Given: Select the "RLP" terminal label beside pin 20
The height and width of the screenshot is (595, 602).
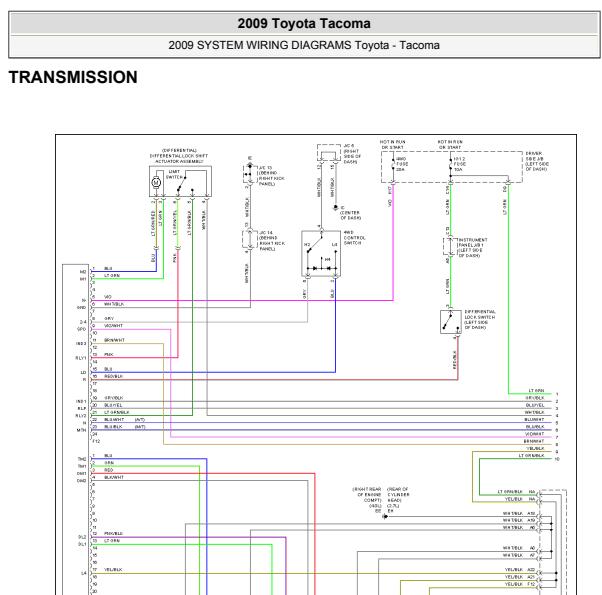Looking at the screenshot, I should pyautogui.click(x=82, y=408).
